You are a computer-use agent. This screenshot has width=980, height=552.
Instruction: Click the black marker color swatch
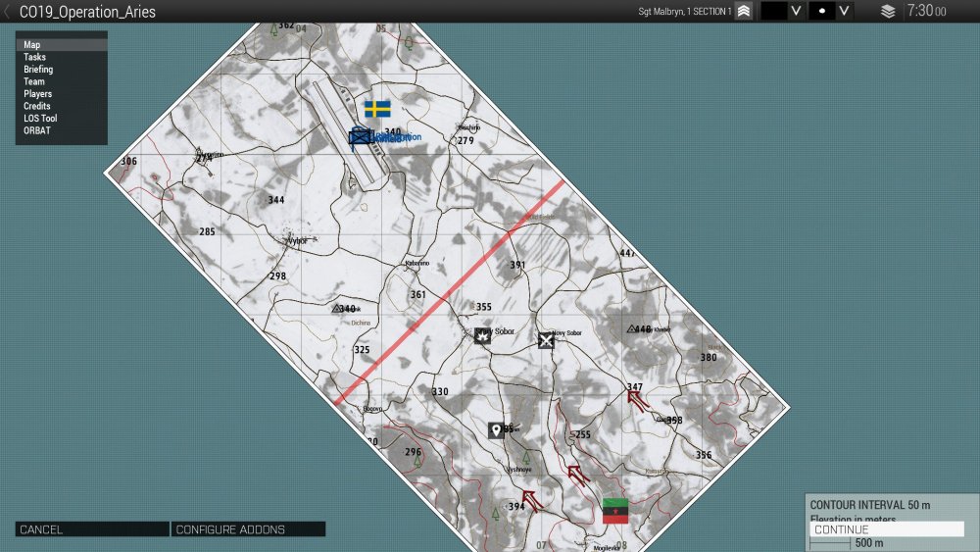pos(774,12)
